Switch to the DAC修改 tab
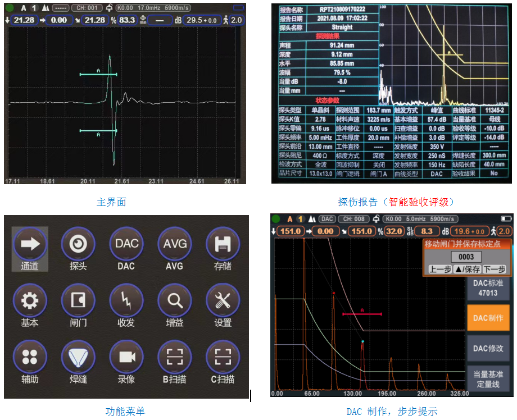 [x=488, y=348]
